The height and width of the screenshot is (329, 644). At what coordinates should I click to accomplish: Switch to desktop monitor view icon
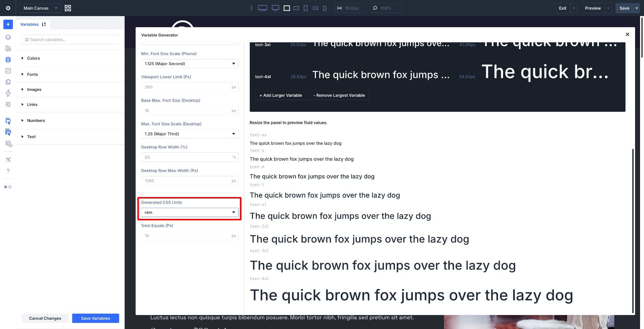(275, 8)
